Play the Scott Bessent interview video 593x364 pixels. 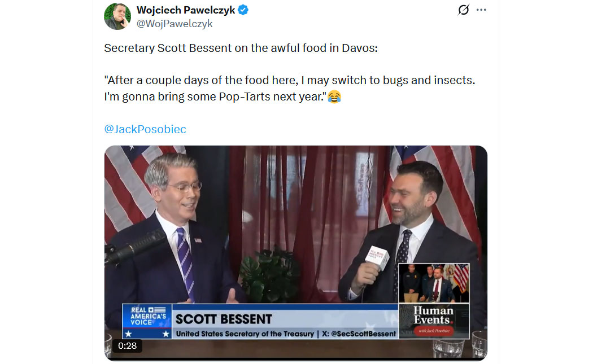(x=296, y=252)
